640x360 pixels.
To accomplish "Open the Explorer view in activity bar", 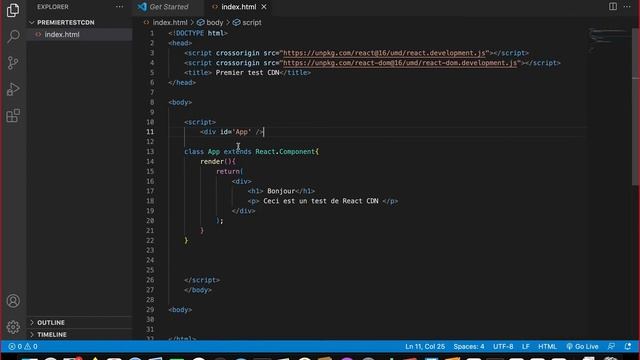I will point(13,10).
